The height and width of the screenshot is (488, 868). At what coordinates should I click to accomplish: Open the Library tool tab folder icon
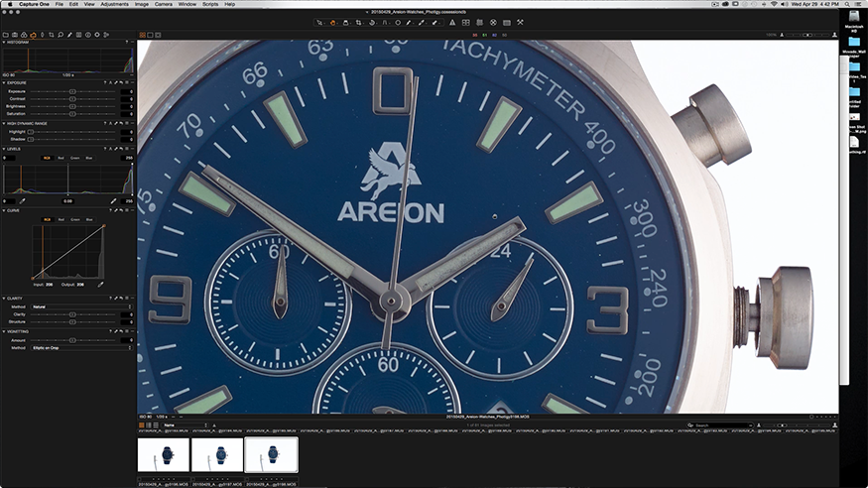6,35
